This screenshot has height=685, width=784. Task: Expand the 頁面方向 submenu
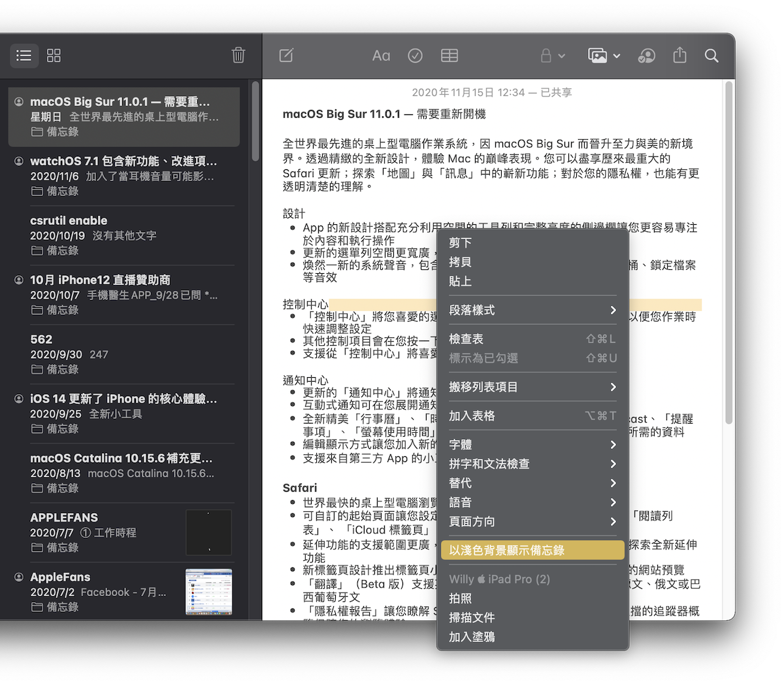(x=532, y=522)
